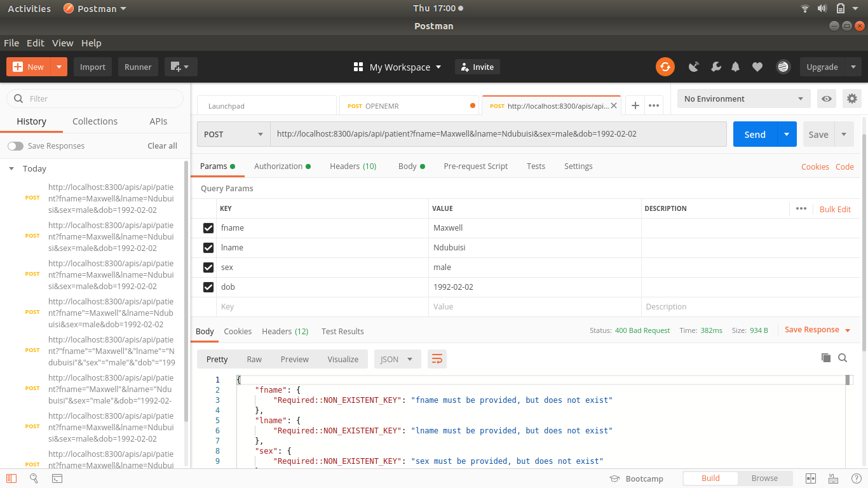This screenshot has width=868, height=488.
Task: Open Postman satellite API network icon
Action: pyautogui.click(x=693, y=67)
